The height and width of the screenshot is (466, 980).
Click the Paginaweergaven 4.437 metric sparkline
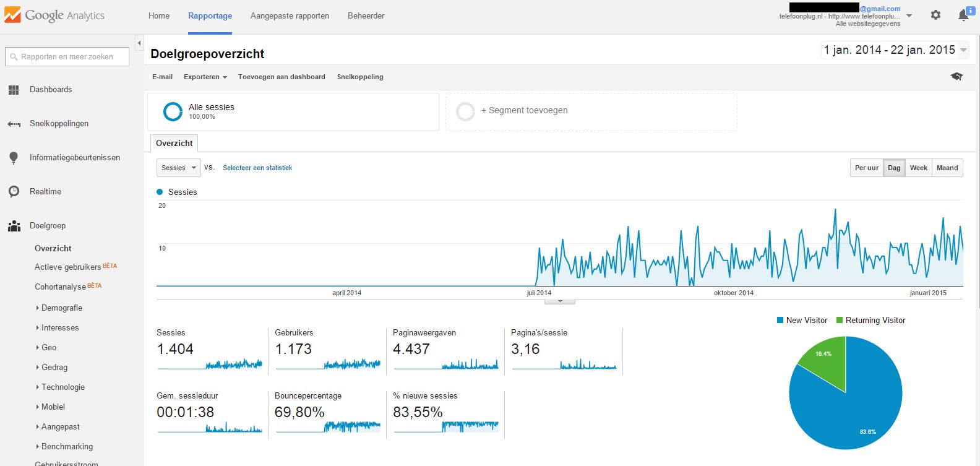[x=446, y=364]
